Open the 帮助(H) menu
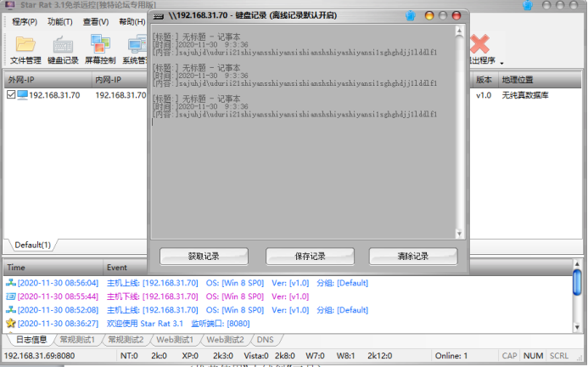 coord(132,22)
